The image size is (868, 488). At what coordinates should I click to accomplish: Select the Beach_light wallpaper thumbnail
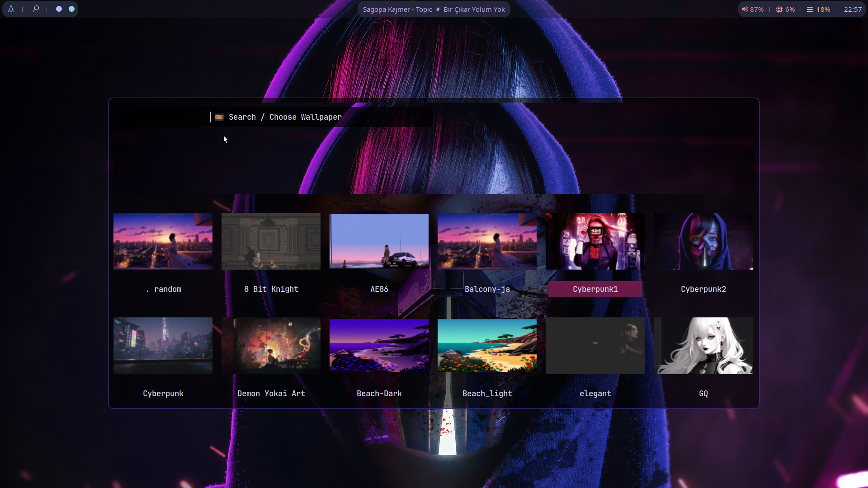pos(487,346)
